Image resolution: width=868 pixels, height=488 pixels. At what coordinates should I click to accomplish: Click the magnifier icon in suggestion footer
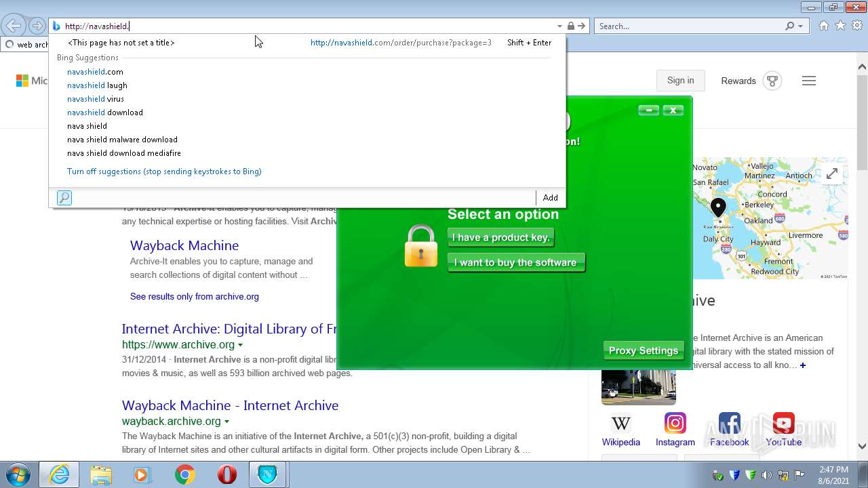tap(64, 198)
